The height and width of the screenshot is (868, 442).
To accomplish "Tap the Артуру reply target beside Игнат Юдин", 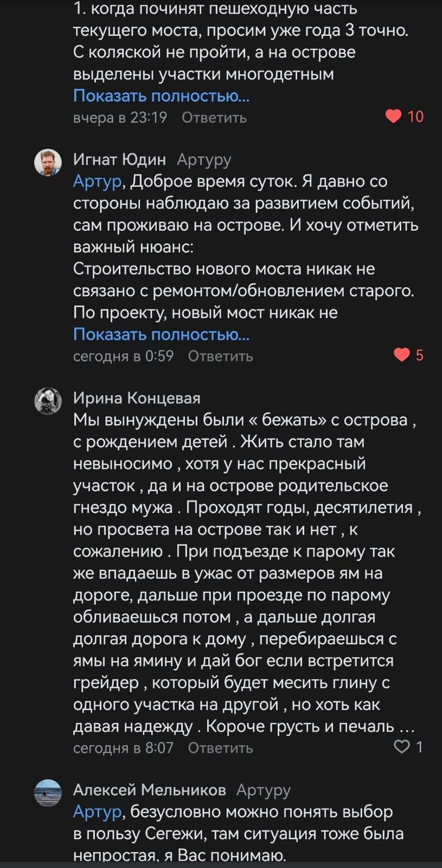I will [204, 160].
